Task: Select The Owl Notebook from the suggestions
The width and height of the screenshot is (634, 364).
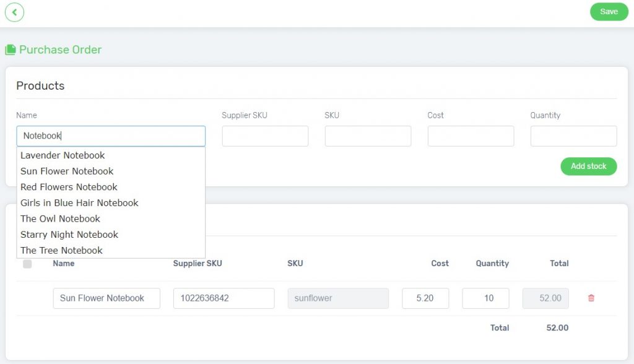Action: [59, 219]
